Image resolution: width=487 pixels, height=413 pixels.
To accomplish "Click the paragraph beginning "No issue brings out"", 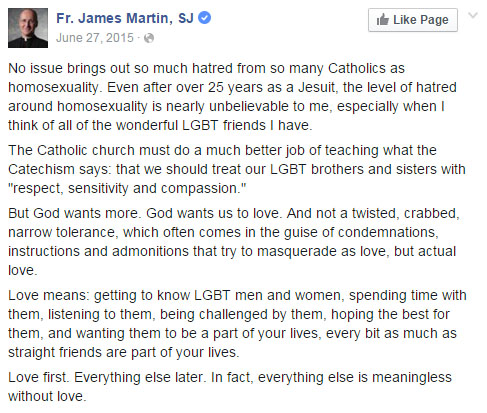I will point(232,97).
